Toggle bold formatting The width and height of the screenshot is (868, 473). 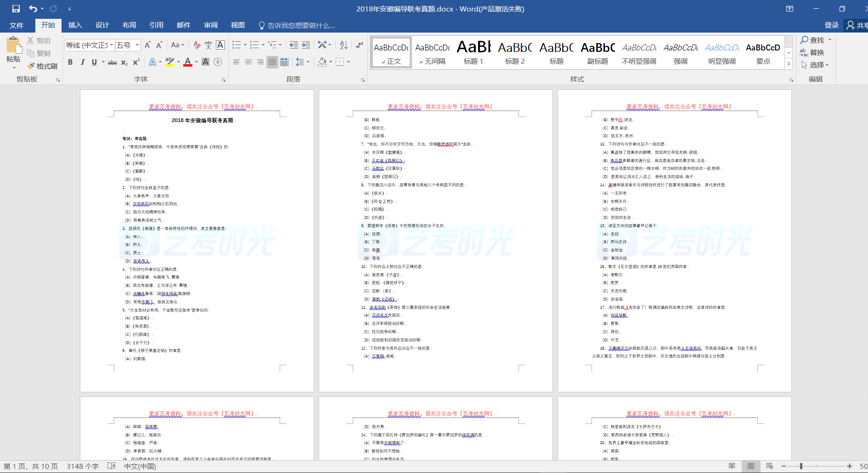pos(70,62)
